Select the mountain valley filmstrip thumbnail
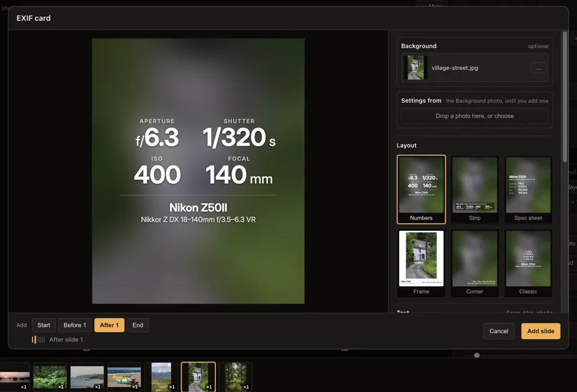 [161, 376]
